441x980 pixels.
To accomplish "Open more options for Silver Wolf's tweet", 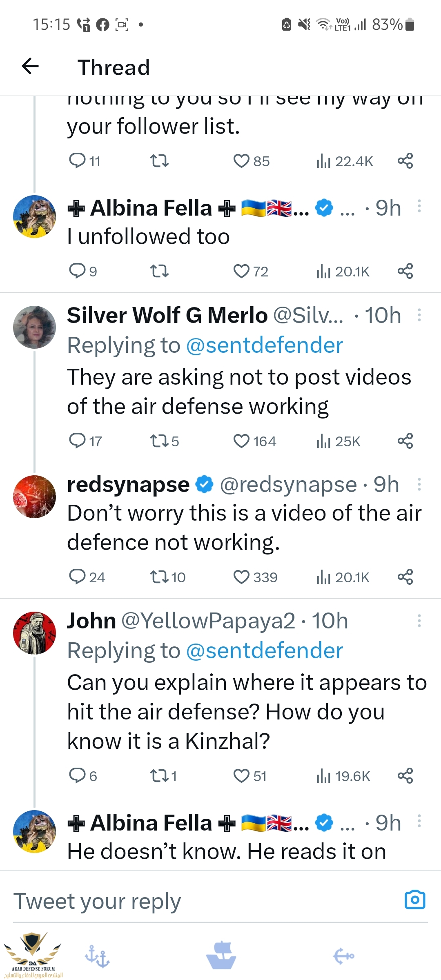I will click(x=419, y=315).
